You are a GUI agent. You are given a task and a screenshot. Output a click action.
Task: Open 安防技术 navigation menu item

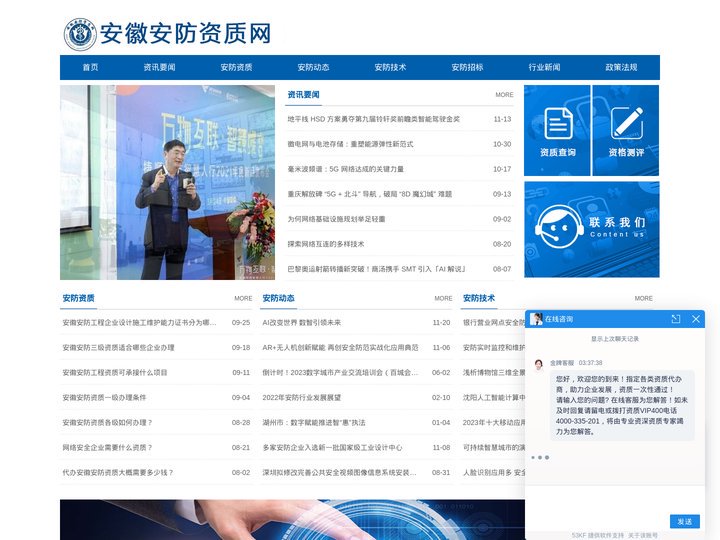click(x=390, y=68)
